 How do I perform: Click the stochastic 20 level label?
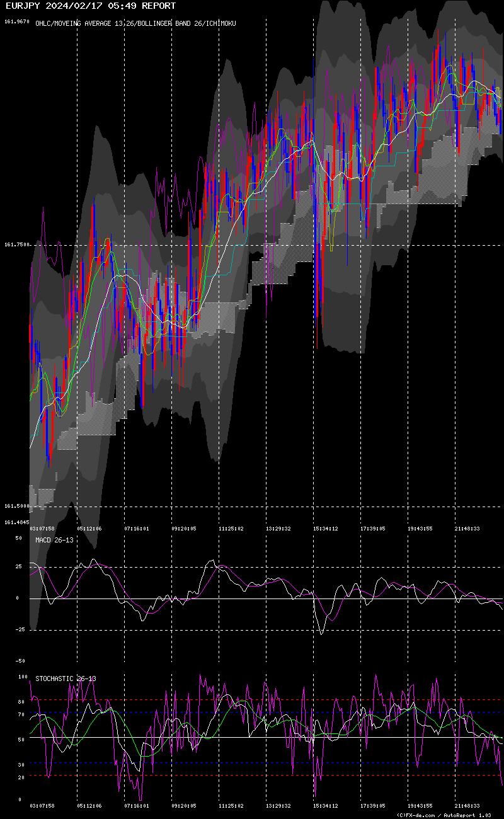point(21,777)
